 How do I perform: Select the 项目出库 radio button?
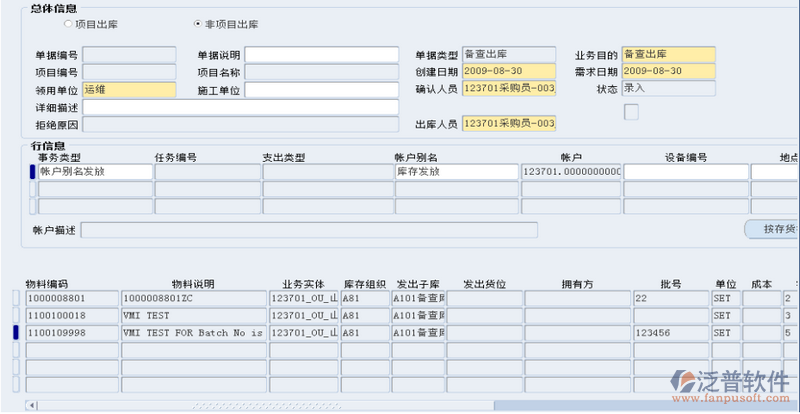[68, 24]
